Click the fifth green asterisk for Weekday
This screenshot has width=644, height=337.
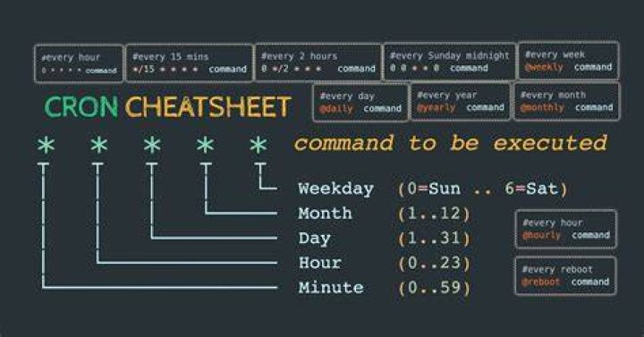click(x=258, y=146)
